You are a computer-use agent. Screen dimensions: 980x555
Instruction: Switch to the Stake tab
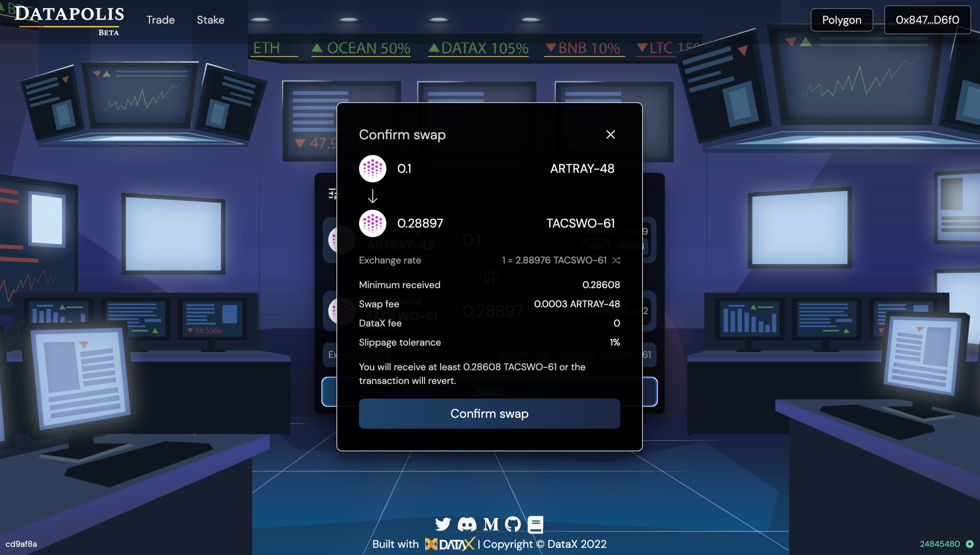(x=210, y=20)
